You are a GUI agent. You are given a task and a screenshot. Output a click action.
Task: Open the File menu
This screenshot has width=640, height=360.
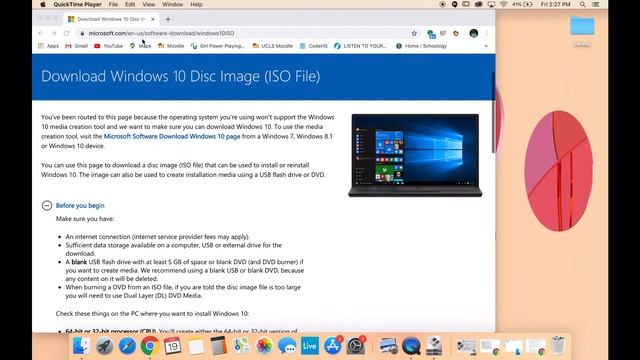(113, 4)
